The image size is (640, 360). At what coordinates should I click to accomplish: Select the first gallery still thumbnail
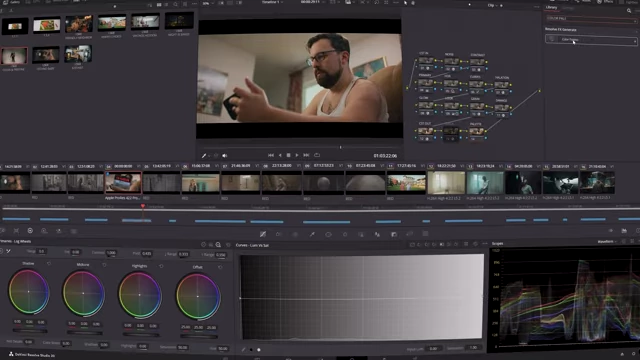point(15,26)
